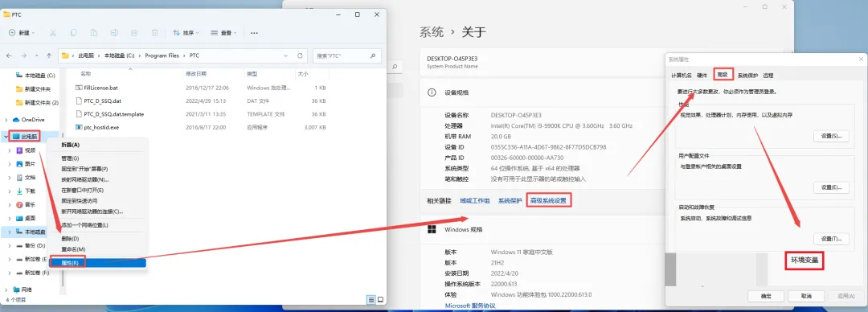868x312 pixels.
Task: Click 域或工作组 link in Settings About
Action: (x=475, y=200)
